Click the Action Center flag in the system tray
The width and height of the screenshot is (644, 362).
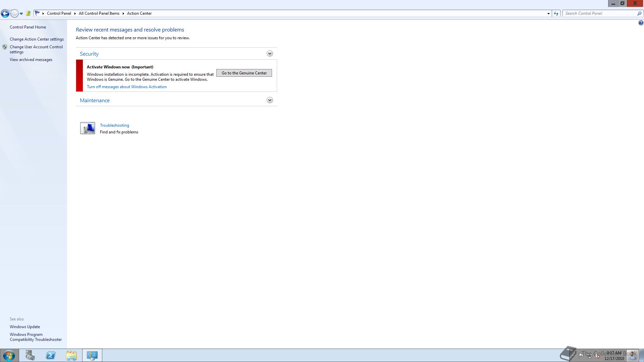pos(581,356)
